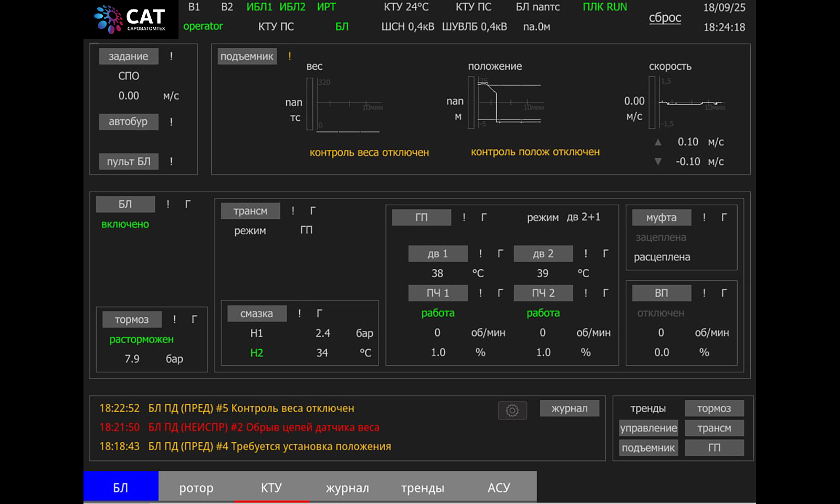Image resolution: width=840 pixels, height=504 pixels.
Task: Open the автобур button
Action: tap(129, 122)
